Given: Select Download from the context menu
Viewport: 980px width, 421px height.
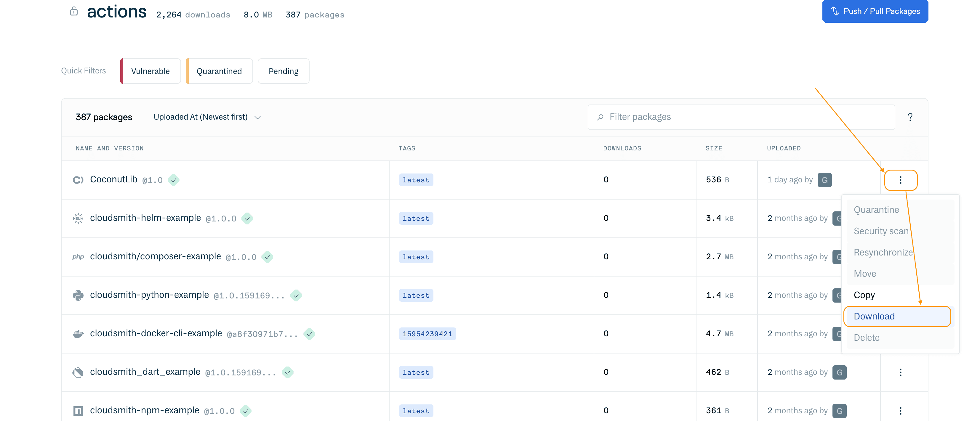Looking at the screenshot, I should click(874, 316).
